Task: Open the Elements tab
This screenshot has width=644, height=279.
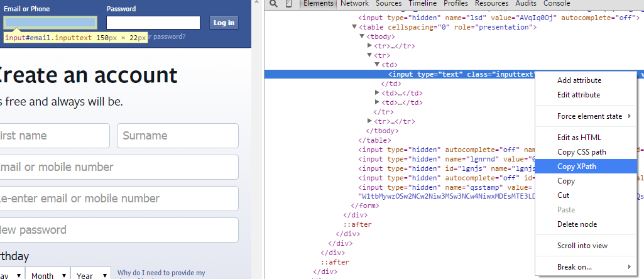Action: tap(319, 3)
